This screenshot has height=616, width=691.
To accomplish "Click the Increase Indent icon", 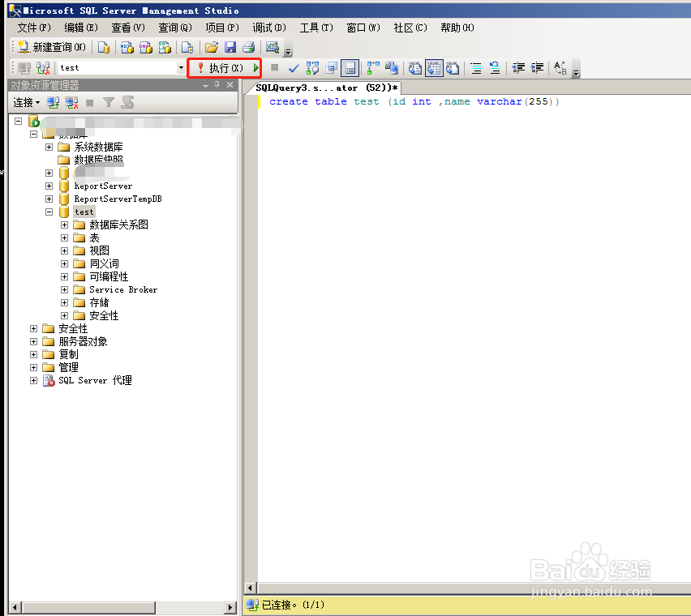I will pyautogui.click(x=537, y=68).
